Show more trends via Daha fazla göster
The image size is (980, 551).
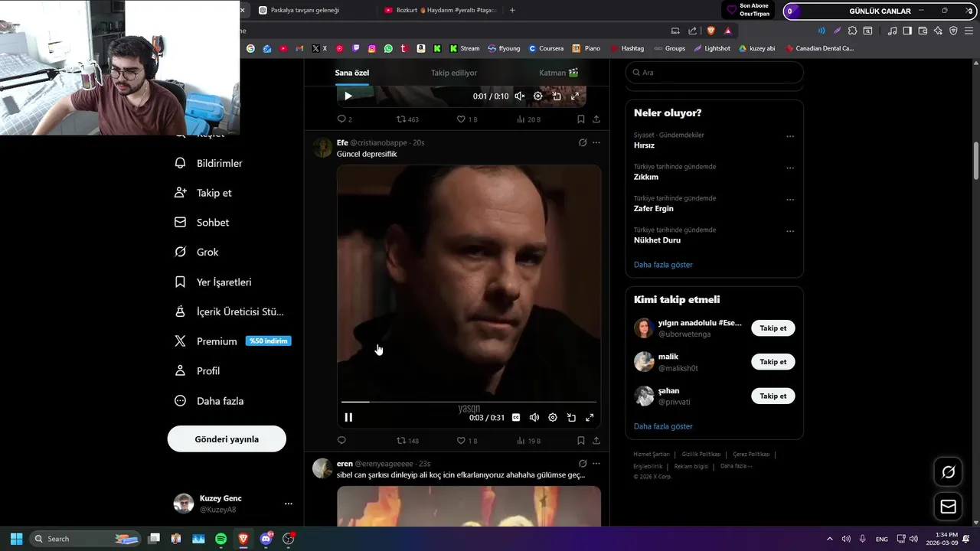point(663,265)
